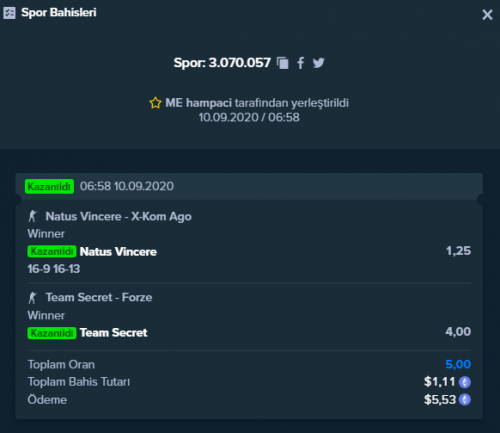Copy the bet ID with copy icon
500x433 pixels.
pyautogui.click(x=283, y=63)
